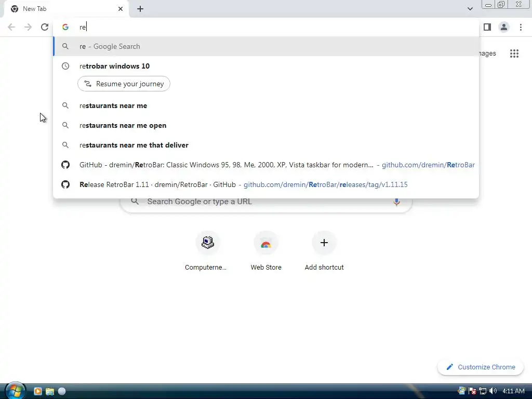Click the plus button to open a new tab

click(x=140, y=9)
